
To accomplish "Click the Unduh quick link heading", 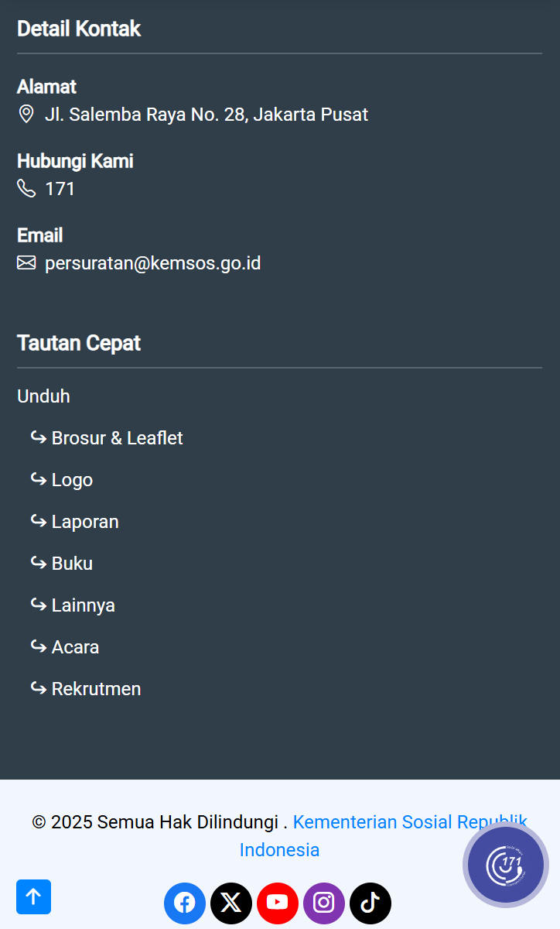I will tap(43, 396).
